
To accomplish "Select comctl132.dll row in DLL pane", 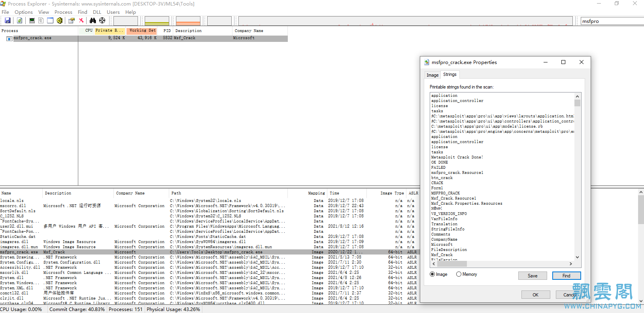I will (x=210, y=293).
